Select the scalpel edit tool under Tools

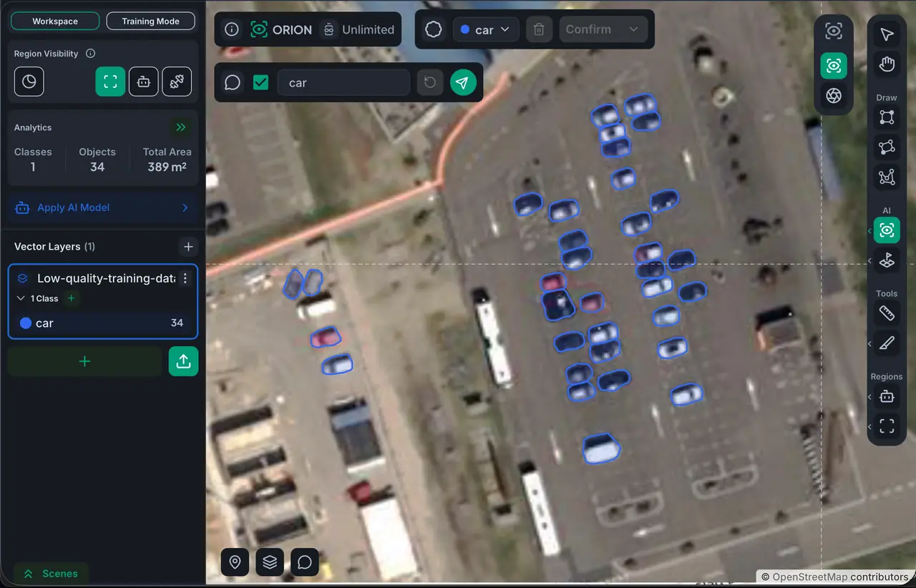(887, 343)
